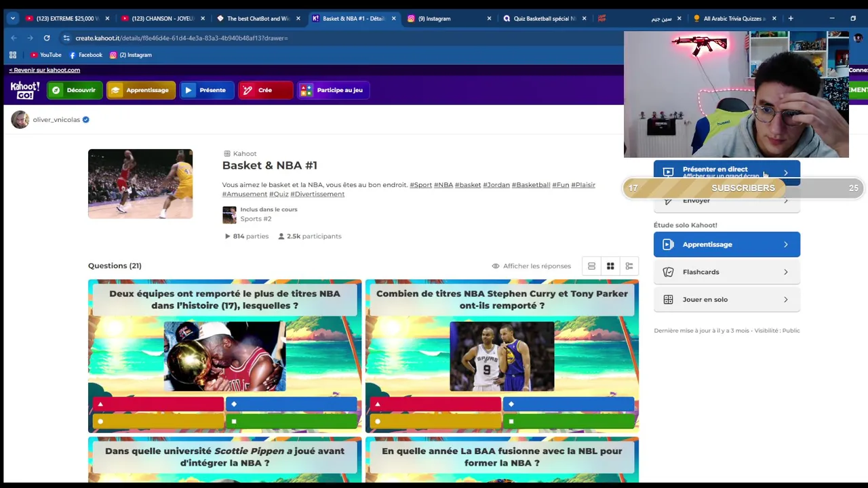
Task: Expand the Flashcards chevron arrow
Action: point(786,272)
